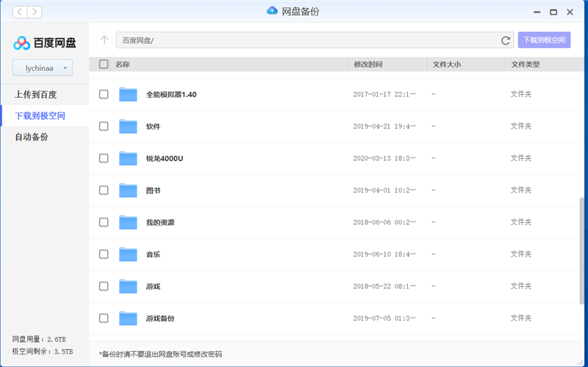
Task: Click the forward navigation arrow
Action: [x=35, y=12]
